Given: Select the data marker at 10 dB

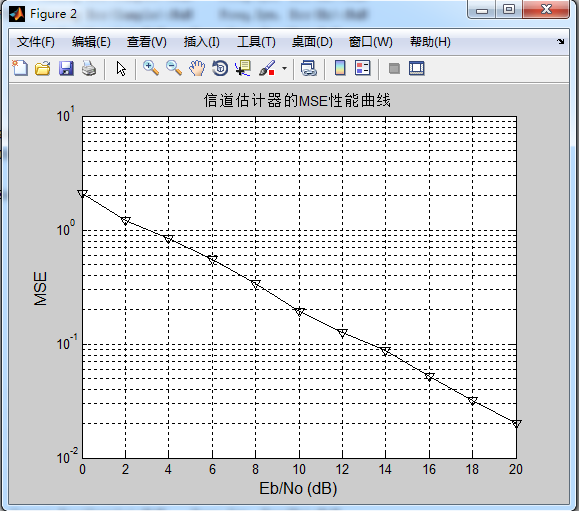Looking at the screenshot, I should [299, 312].
